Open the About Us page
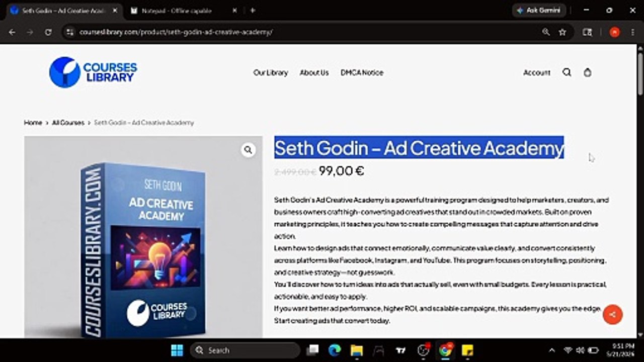This screenshot has height=362, width=644. (x=314, y=72)
